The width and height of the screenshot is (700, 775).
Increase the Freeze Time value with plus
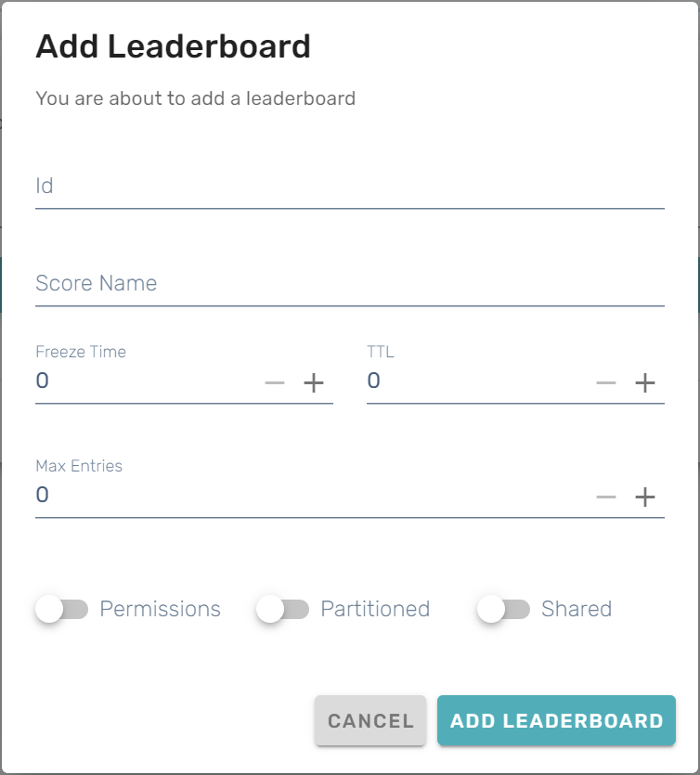pyautogui.click(x=314, y=382)
